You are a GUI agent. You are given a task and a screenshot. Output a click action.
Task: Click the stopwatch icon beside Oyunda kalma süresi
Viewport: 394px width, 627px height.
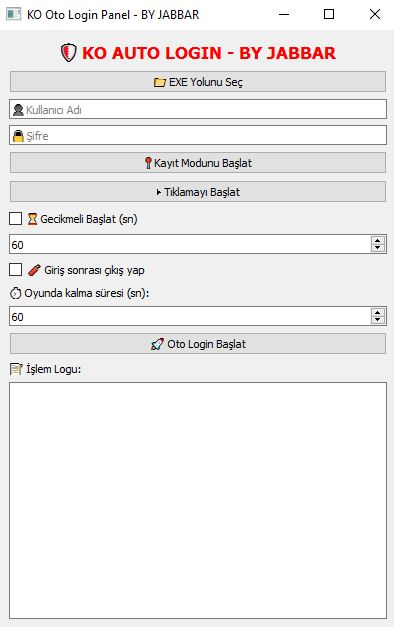[15, 293]
